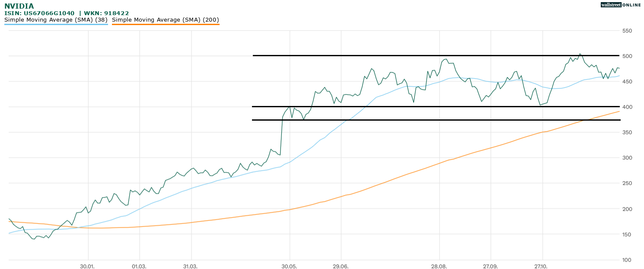Image resolution: width=644 pixels, height=269 pixels.
Task: Toggle the SMA (200) legend entry
Action: click(x=166, y=20)
